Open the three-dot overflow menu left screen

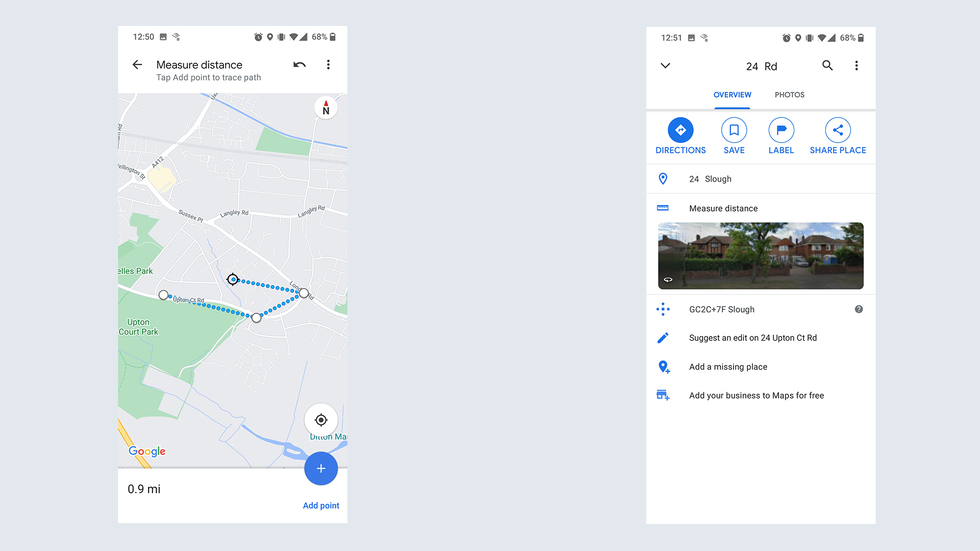(x=328, y=65)
